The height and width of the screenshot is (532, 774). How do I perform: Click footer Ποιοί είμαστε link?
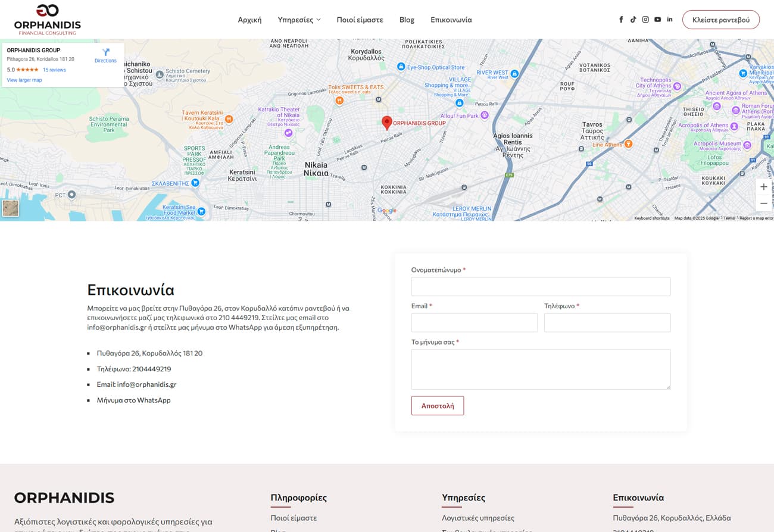[294, 518]
